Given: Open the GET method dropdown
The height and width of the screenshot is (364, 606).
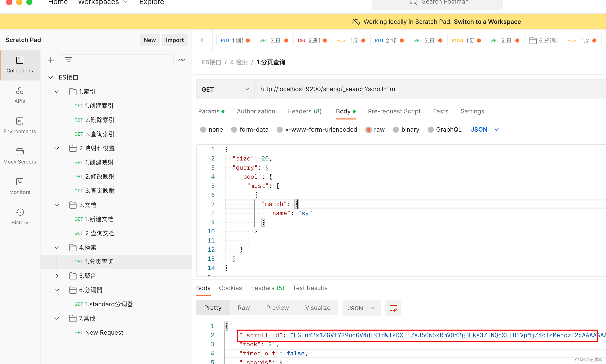Looking at the screenshot, I should point(225,89).
